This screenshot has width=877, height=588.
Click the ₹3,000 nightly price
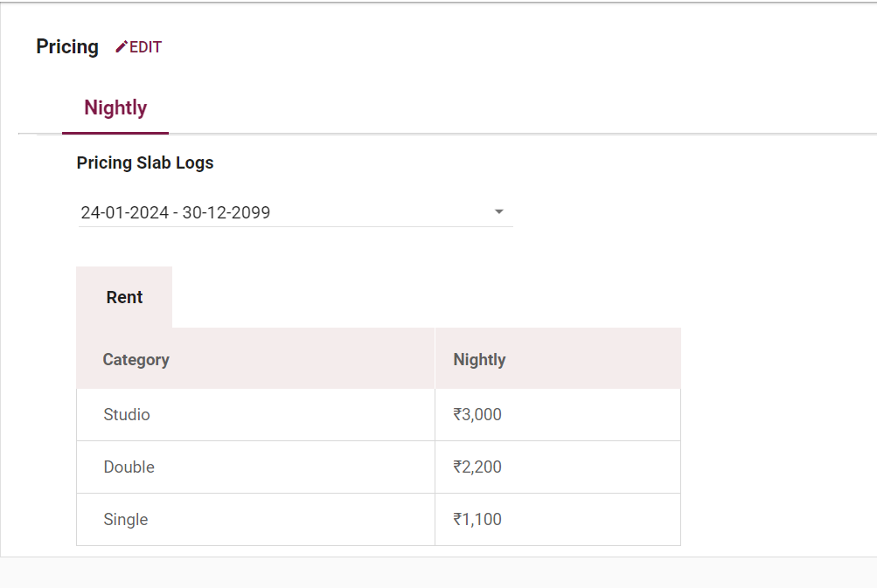pos(477,415)
